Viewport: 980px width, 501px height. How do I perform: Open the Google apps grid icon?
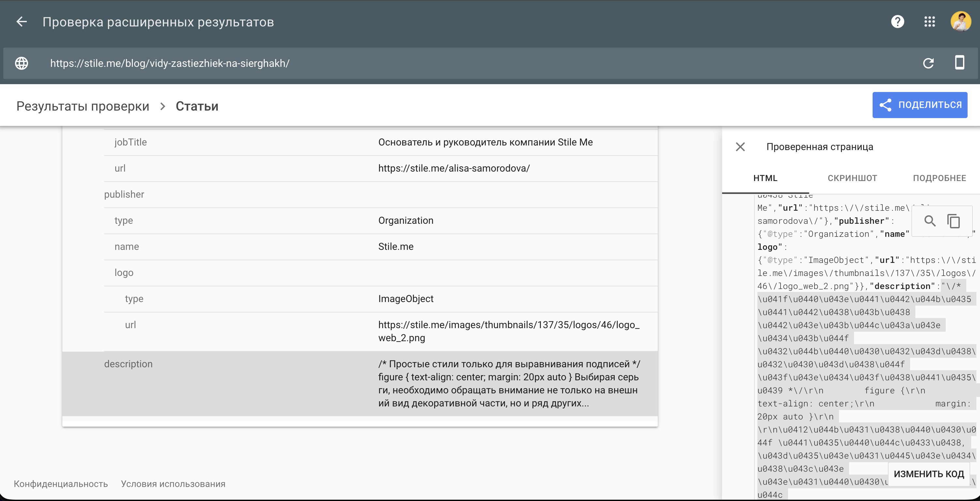929,22
